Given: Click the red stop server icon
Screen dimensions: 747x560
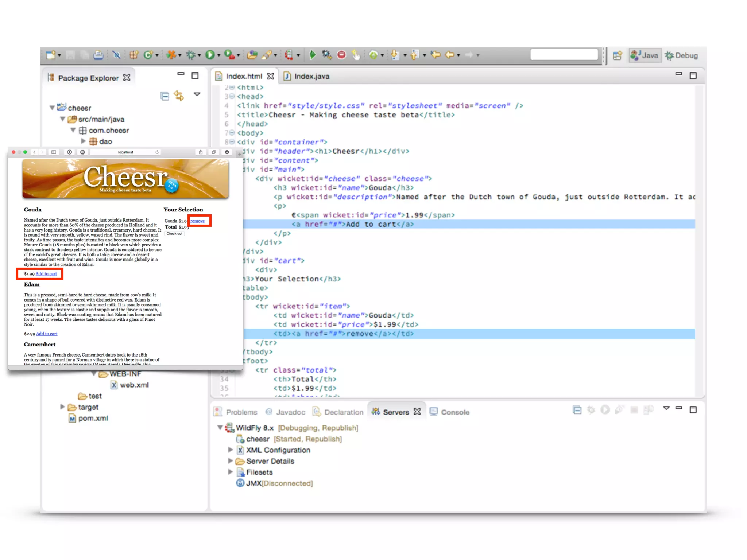Looking at the screenshot, I should coord(341,55).
